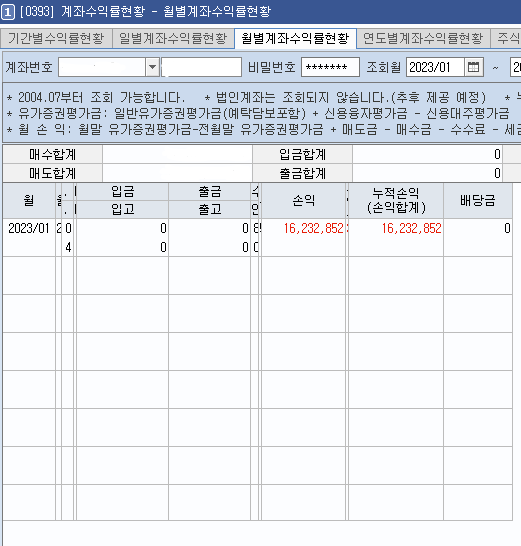The height and width of the screenshot is (546, 521).
Task: Click the 손익 column header
Action: 304,201
